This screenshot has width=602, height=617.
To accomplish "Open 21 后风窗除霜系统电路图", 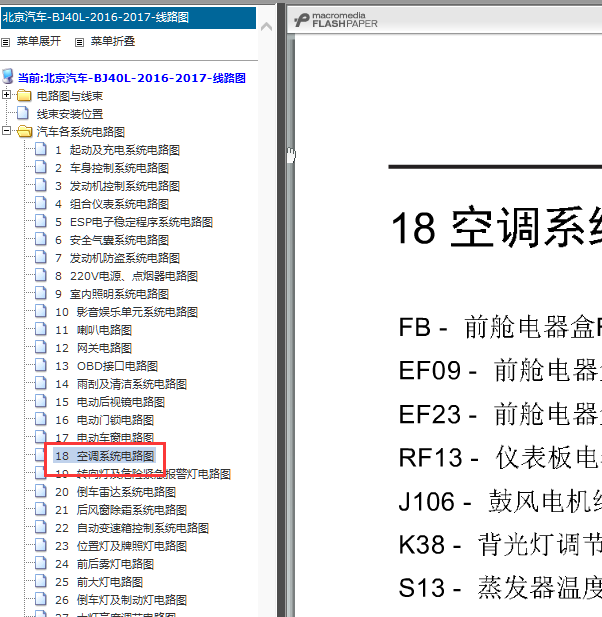I will point(121,510).
